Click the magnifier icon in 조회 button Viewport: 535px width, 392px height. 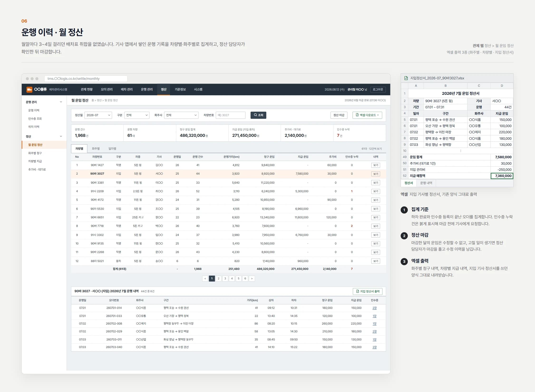point(255,115)
